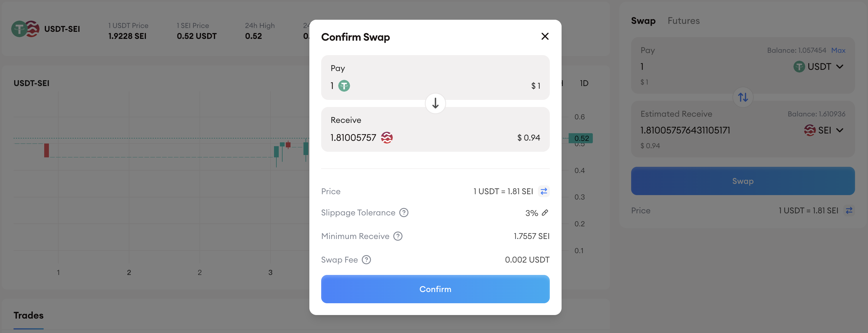Viewport: 868px width, 333px height.
Task: Show Slippage Tolerance help tooltip icon
Action: click(404, 213)
